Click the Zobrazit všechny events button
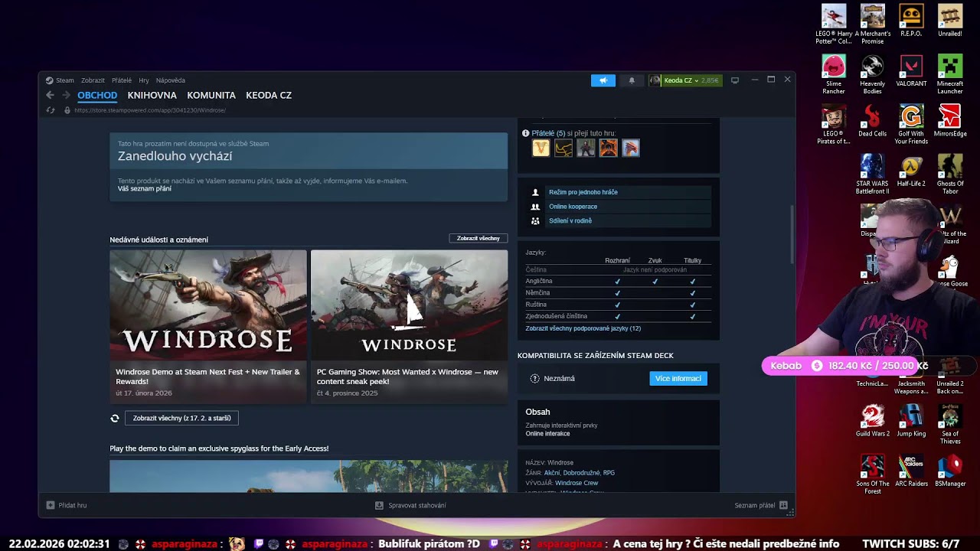The width and height of the screenshot is (980, 551). pyautogui.click(x=479, y=239)
